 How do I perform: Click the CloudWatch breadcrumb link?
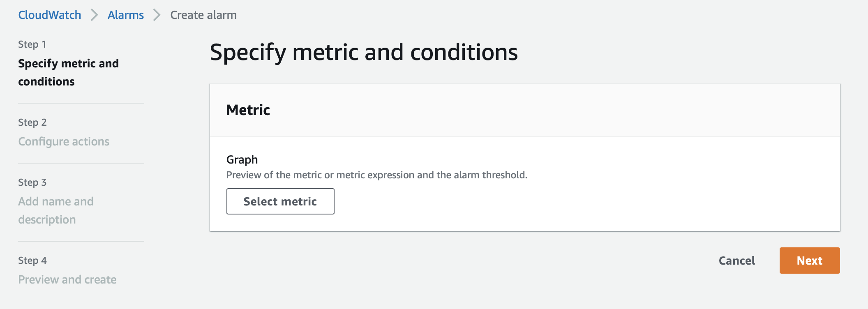[50, 15]
